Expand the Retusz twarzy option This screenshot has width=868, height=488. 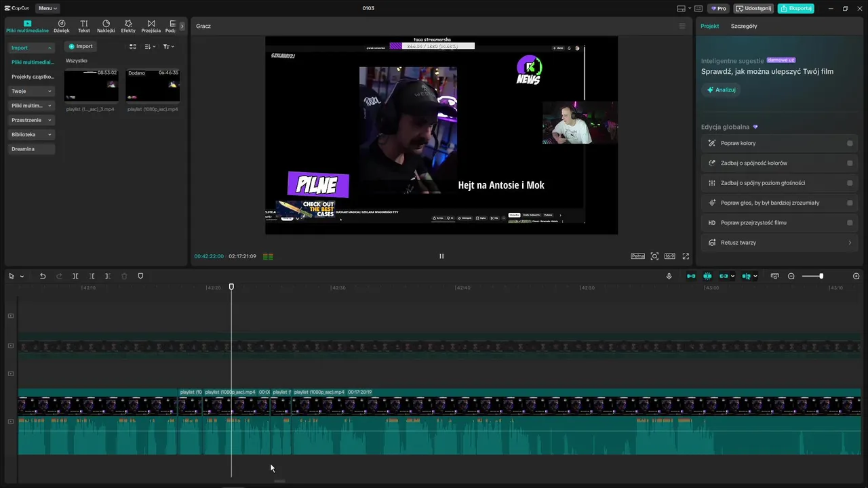(780, 243)
